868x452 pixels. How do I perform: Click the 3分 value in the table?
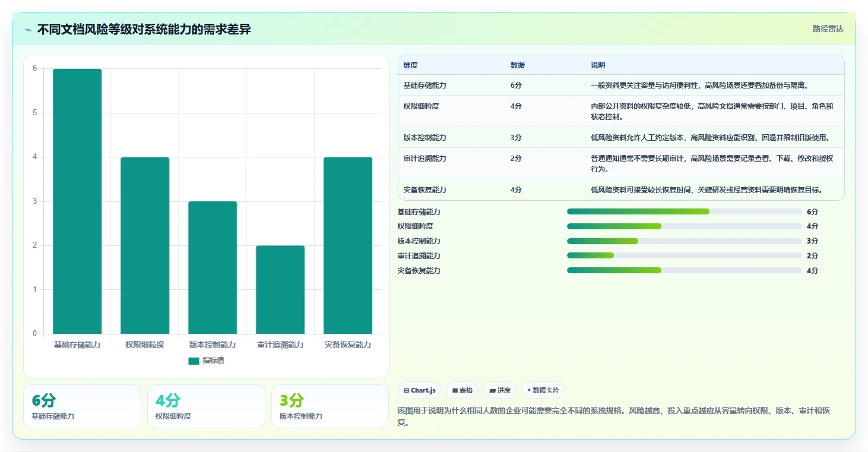pos(516,138)
